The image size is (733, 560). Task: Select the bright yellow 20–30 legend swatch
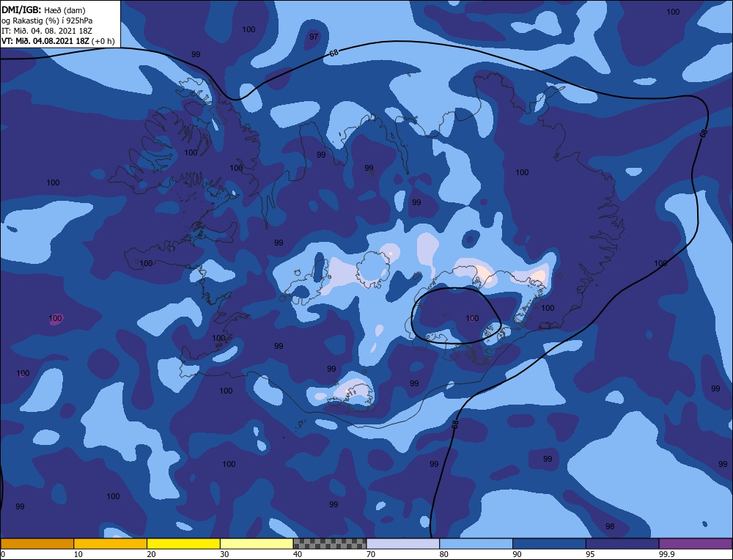[x=183, y=543]
